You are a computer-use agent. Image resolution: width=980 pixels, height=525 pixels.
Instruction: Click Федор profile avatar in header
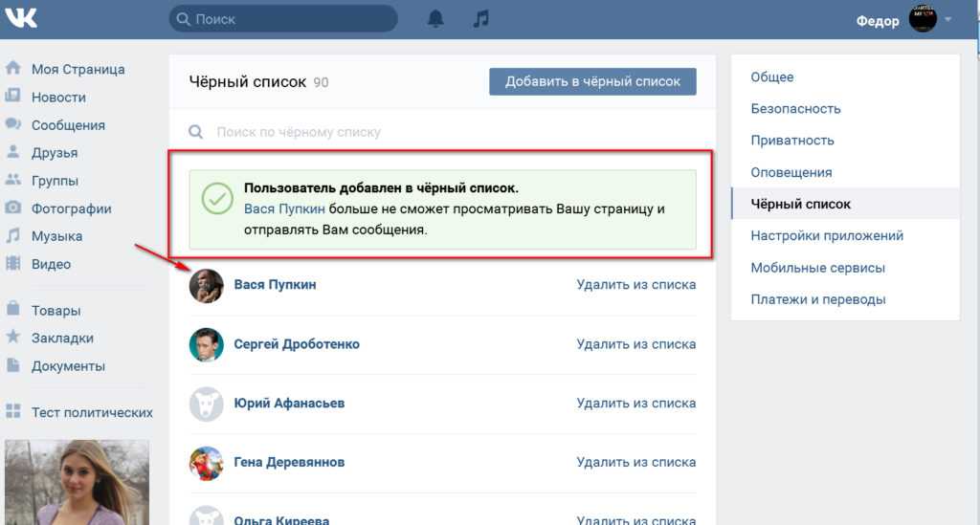point(923,18)
